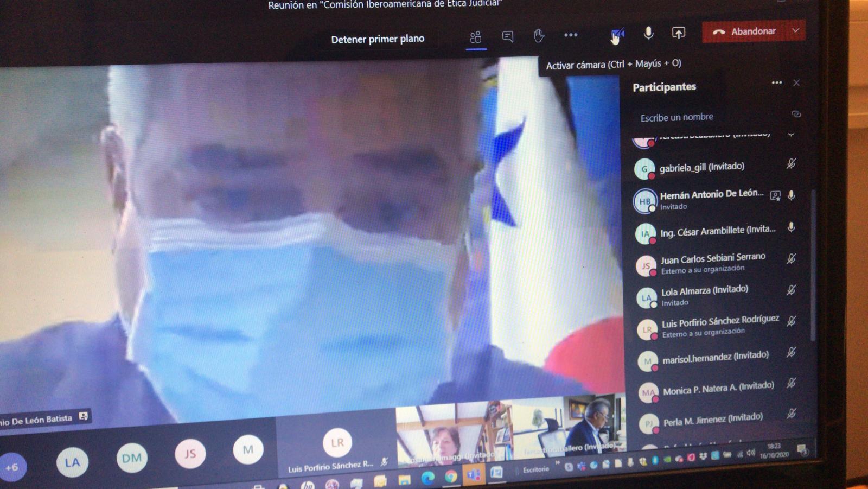Click Detener primer plano
Image resolution: width=868 pixels, height=489 pixels.
[x=378, y=39]
